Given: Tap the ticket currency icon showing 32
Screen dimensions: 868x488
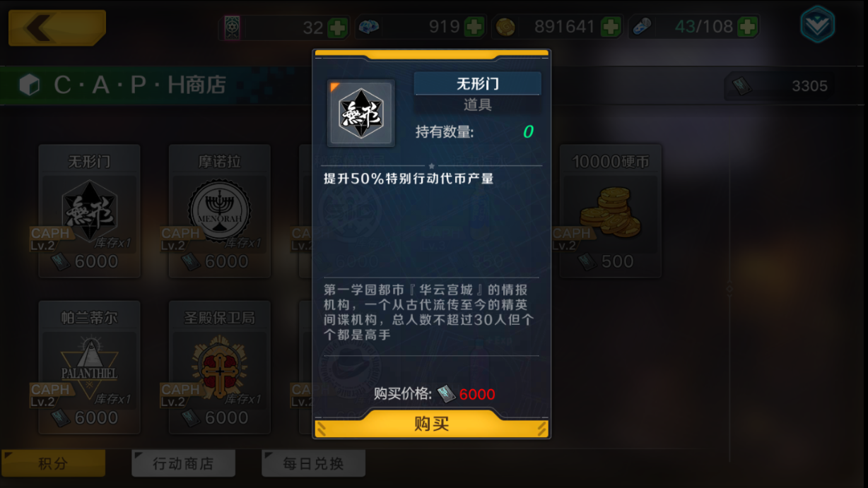Looking at the screenshot, I should (x=233, y=28).
